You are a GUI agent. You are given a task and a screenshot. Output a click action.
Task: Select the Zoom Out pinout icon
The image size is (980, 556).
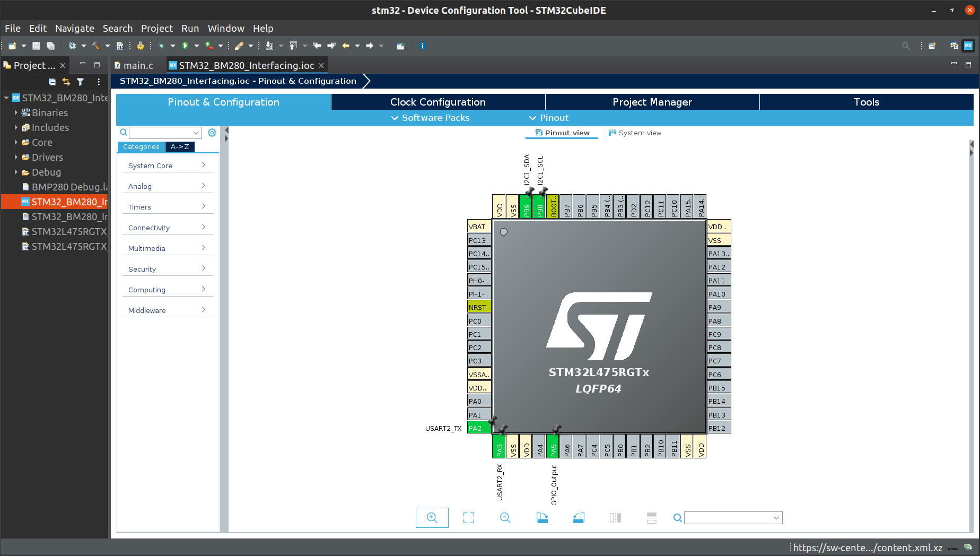click(x=504, y=517)
